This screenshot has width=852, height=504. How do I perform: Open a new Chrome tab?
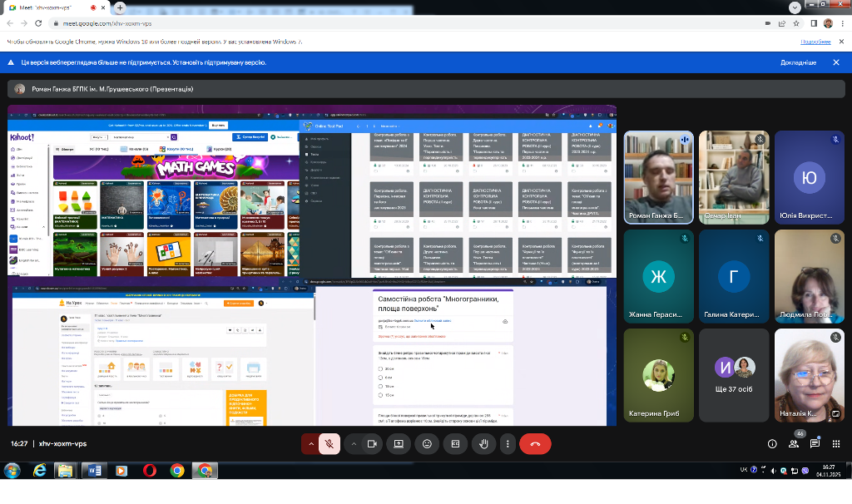[x=120, y=7]
